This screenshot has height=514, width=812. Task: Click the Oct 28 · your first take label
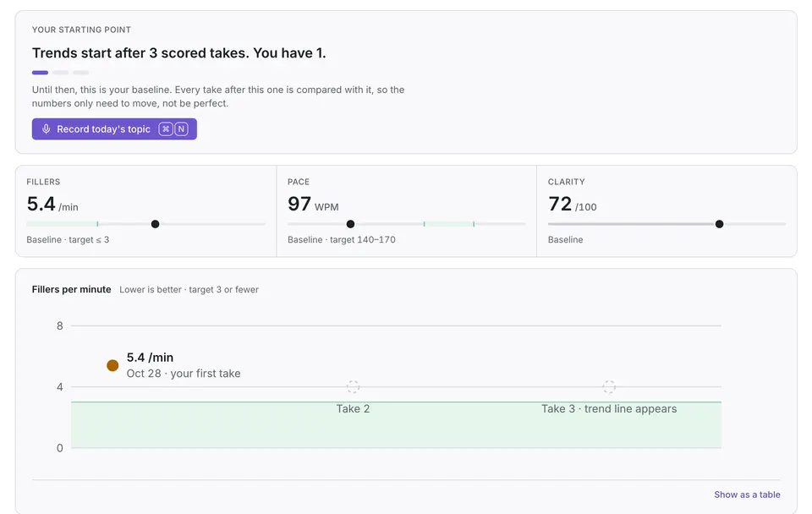point(184,373)
